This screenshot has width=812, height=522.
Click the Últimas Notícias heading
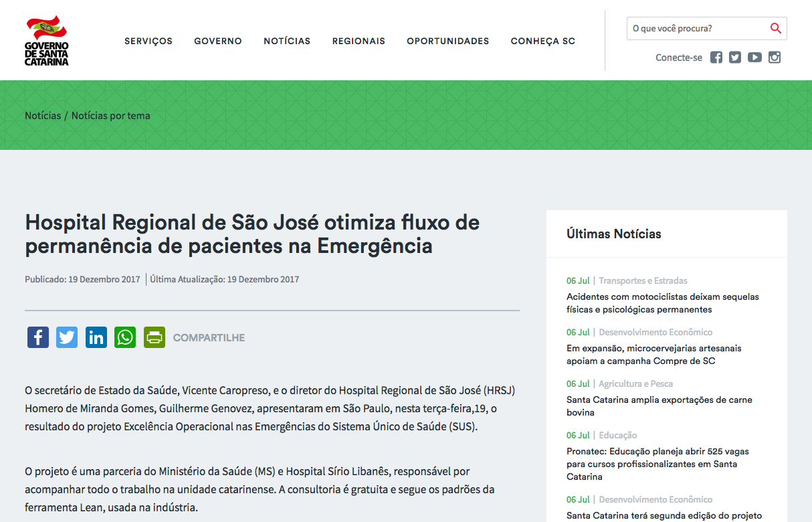614,234
